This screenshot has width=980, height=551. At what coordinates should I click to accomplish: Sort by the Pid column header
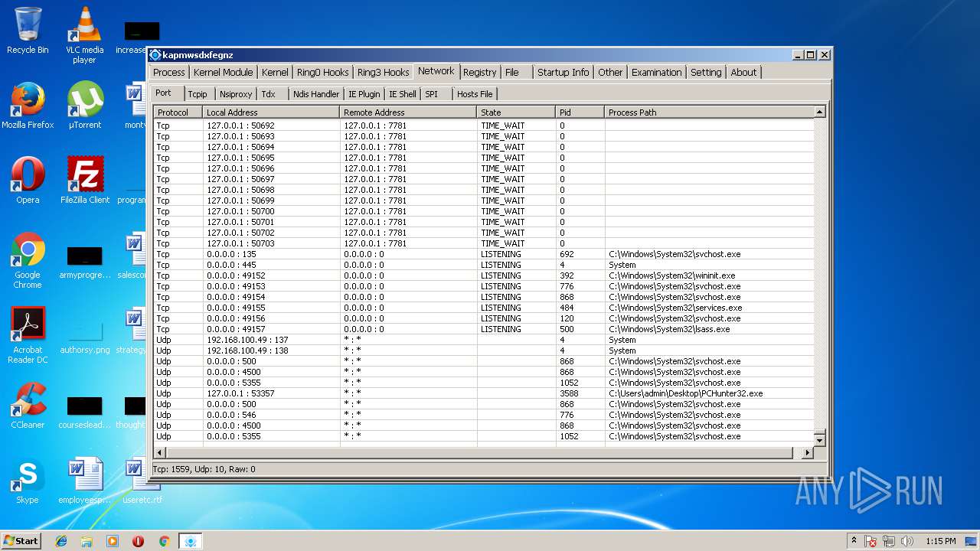[x=580, y=112]
